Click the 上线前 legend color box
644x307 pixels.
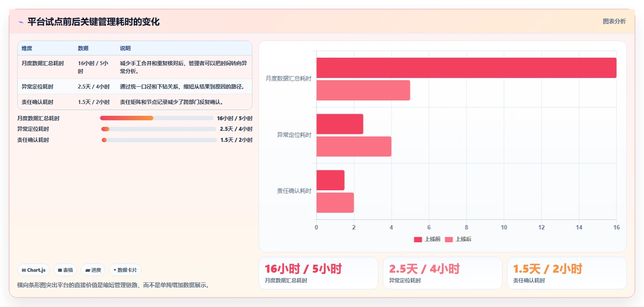pos(418,240)
